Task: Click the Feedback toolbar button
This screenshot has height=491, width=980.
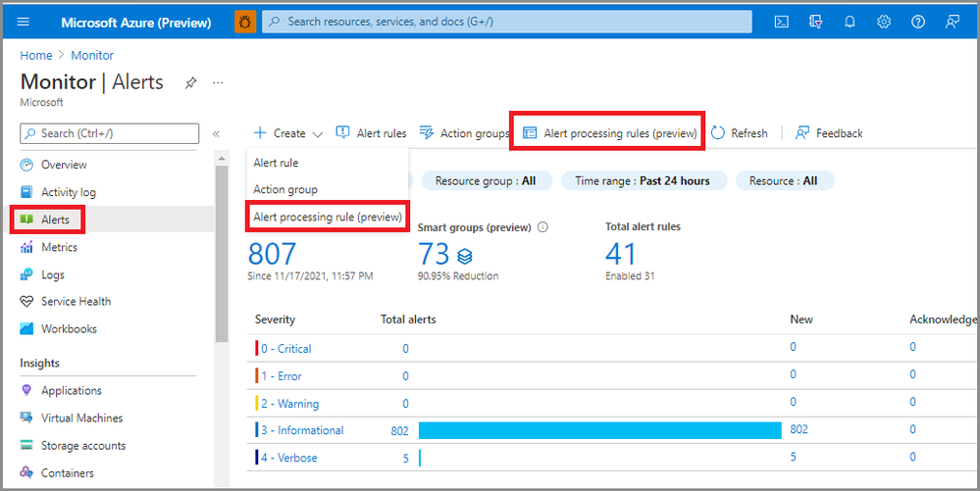Action: tap(829, 133)
